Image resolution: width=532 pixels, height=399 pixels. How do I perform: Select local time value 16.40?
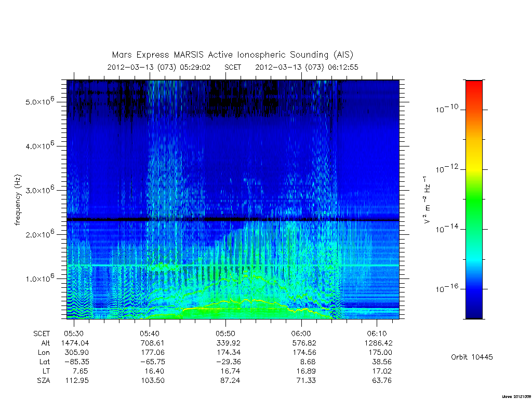[x=154, y=371]
